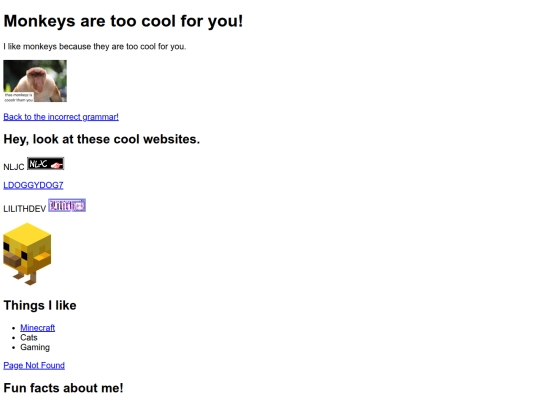Screen dimensions: 540x405
Task: Click the 'Fun facts about me!' heading
Action: (63, 388)
